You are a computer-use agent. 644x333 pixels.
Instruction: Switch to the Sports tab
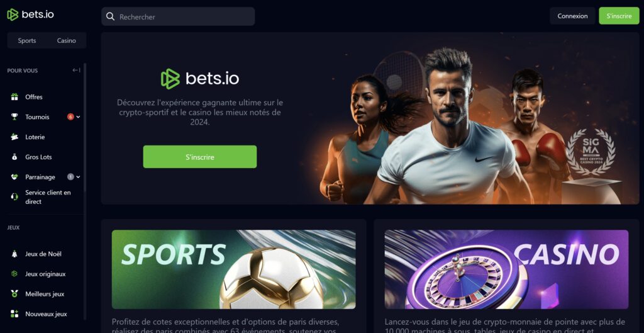[x=26, y=41]
